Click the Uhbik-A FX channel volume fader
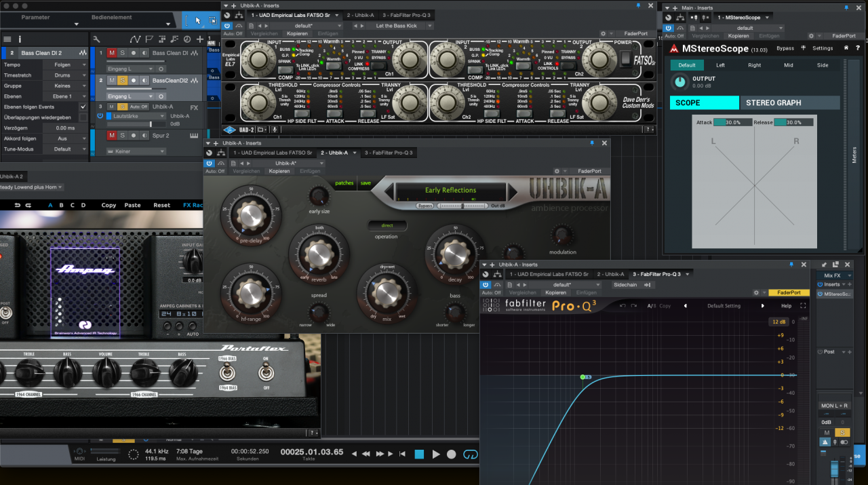Viewport: 868px width, 485px height. (x=136, y=125)
